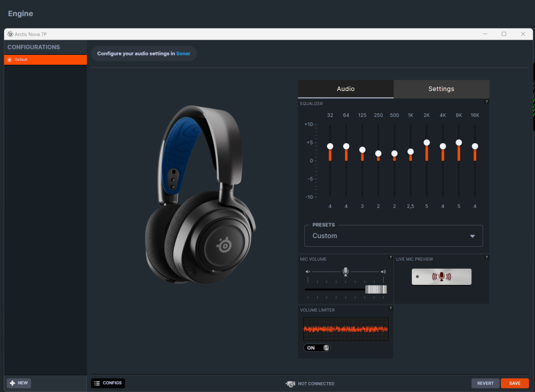Close the Arctis Nova 7P window
This screenshot has height=392, width=535.
(x=523, y=34)
